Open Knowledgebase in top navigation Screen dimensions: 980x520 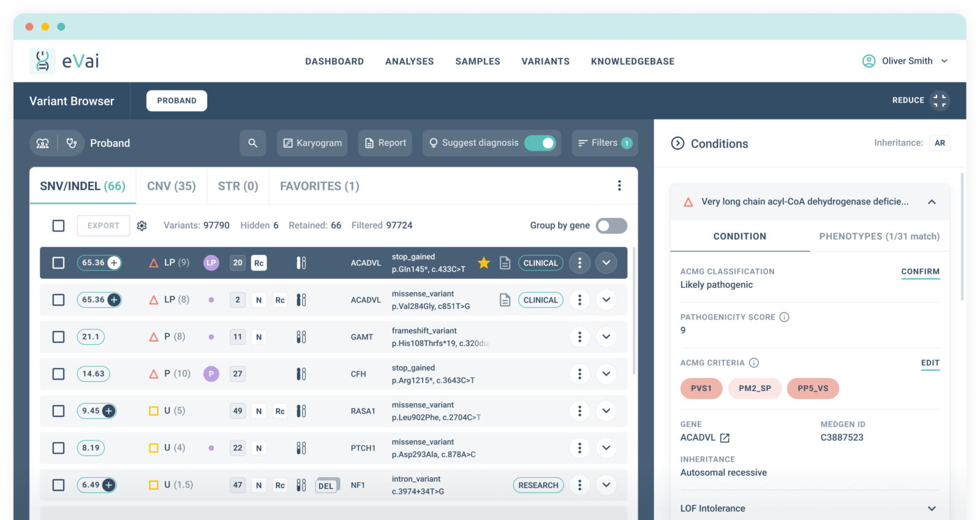(633, 61)
